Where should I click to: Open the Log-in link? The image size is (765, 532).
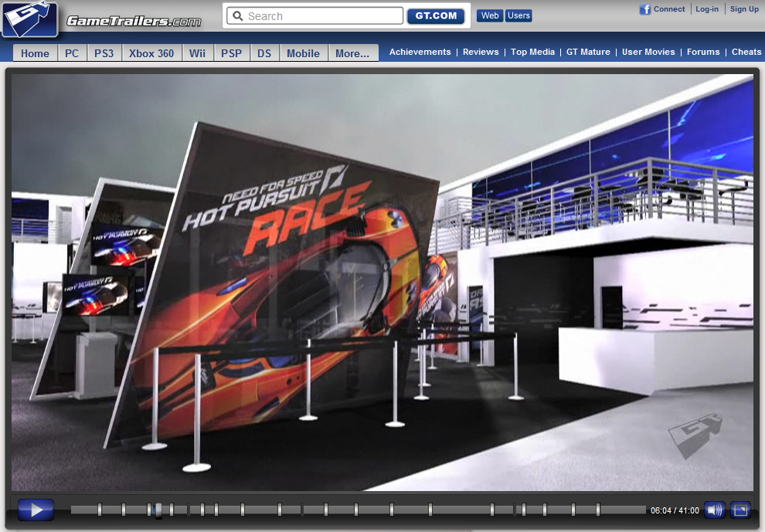coord(707,8)
